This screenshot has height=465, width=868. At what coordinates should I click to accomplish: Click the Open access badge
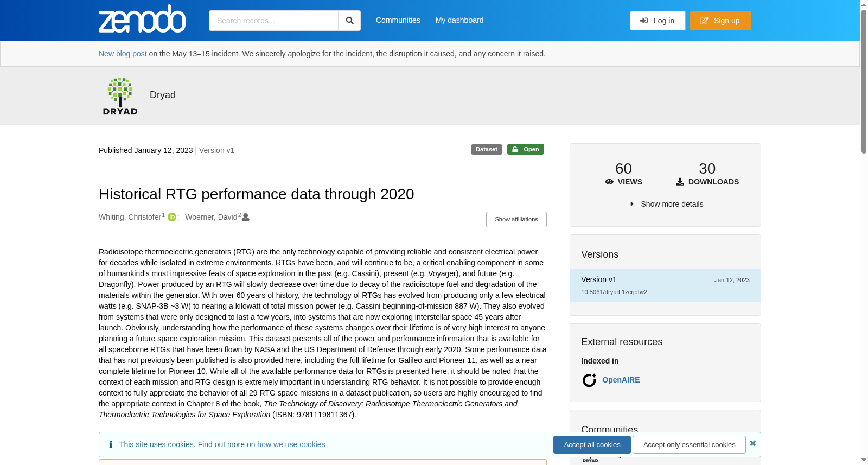pyautogui.click(x=526, y=149)
